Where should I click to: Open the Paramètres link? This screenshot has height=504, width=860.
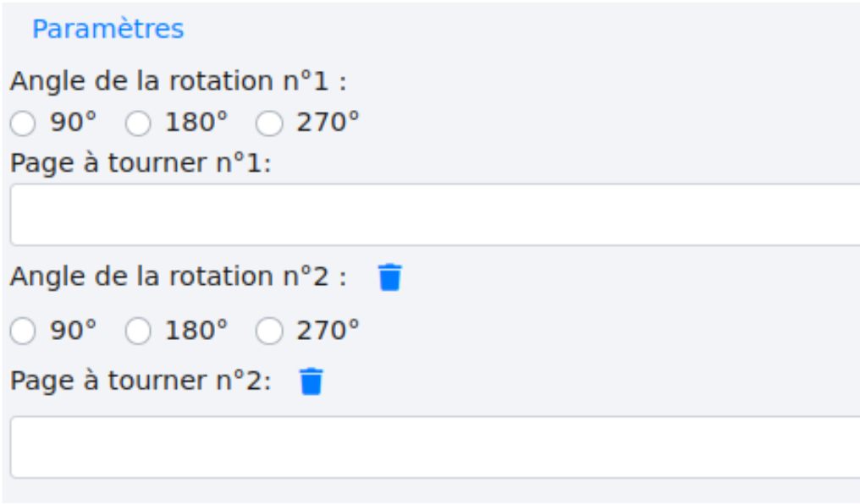tap(107, 29)
